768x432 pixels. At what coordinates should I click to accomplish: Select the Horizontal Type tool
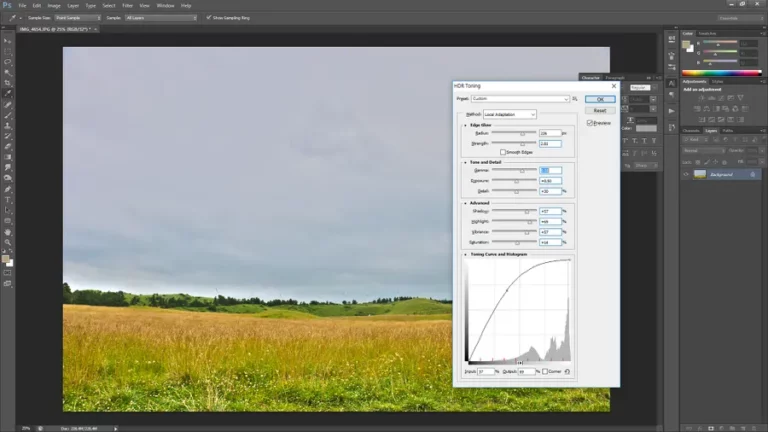click(x=8, y=200)
